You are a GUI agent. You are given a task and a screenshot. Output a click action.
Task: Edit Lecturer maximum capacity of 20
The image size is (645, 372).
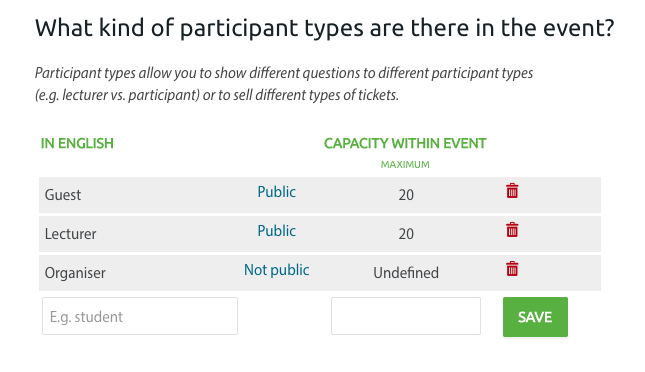(406, 234)
